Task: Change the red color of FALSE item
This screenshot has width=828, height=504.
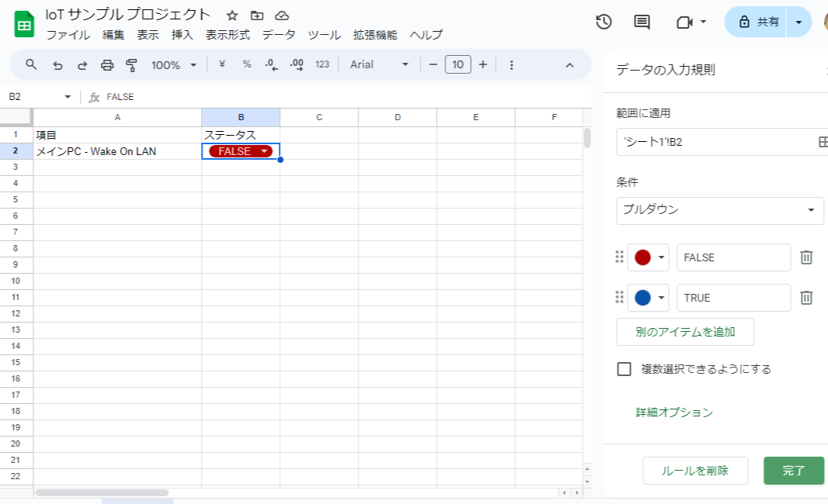Action: point(648,257)
